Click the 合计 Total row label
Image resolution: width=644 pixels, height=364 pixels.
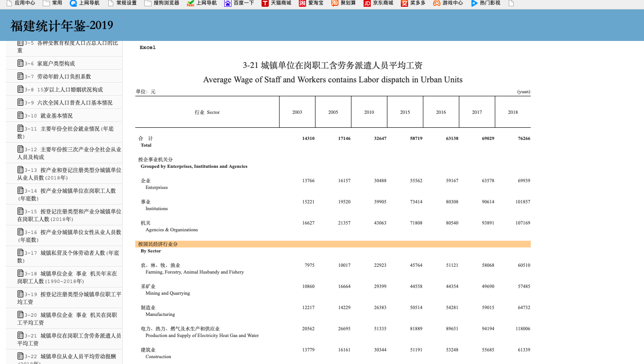pos(146,142)
